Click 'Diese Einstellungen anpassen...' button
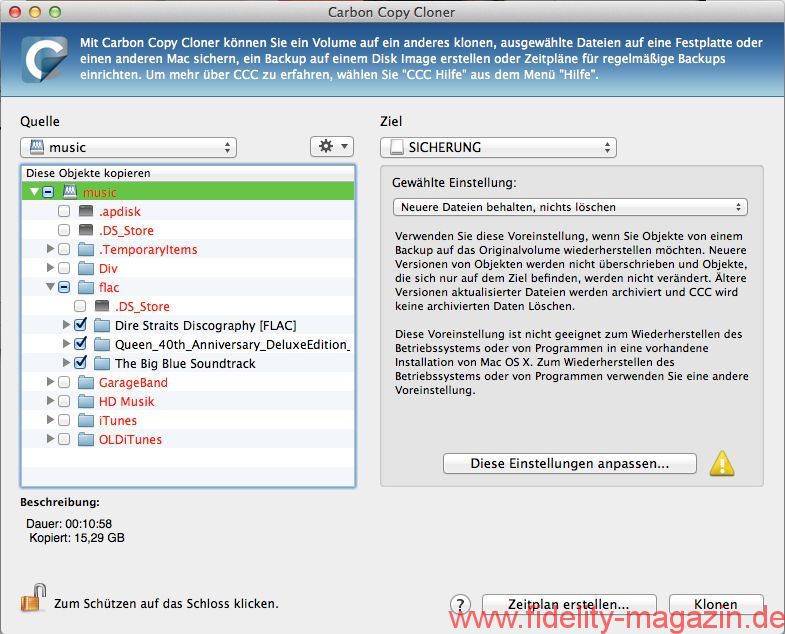 pyautogui.click(x=569, y=464)
